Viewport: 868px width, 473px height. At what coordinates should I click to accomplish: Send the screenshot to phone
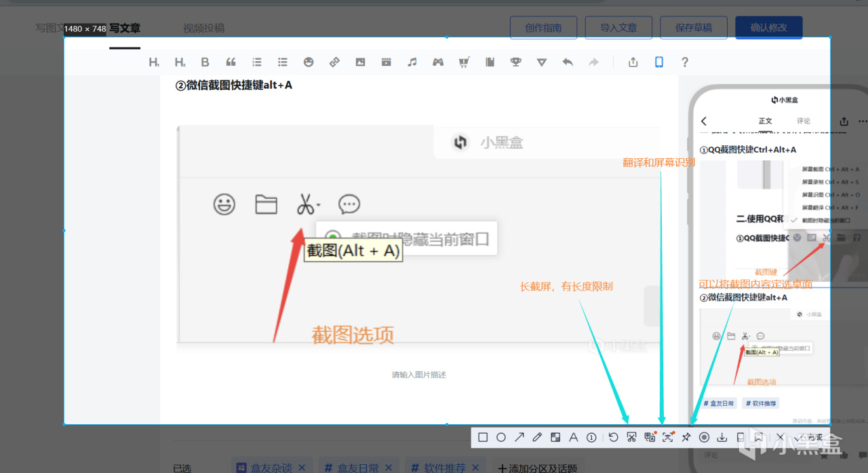pos(741,438)
